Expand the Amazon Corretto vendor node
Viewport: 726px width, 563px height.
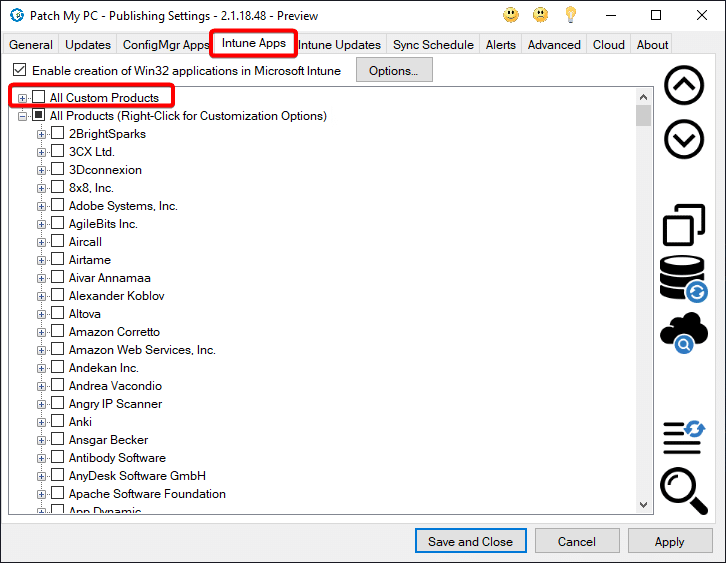point(42,332)
